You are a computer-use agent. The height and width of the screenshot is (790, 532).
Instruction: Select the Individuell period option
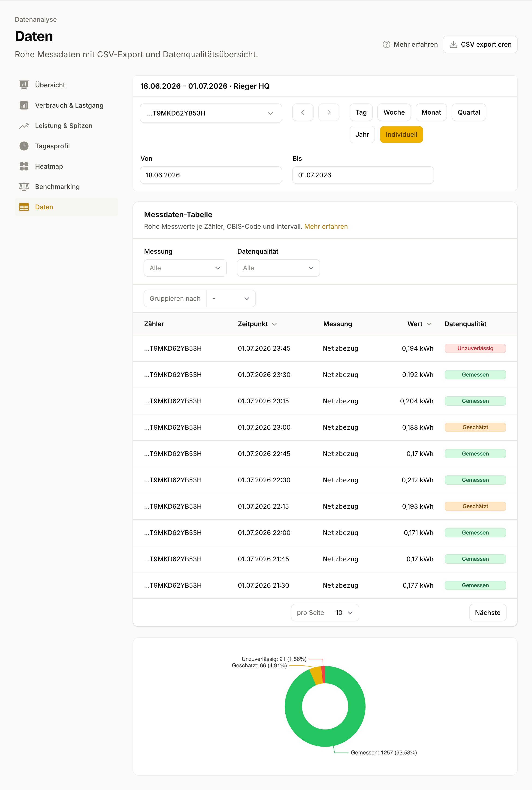[x=401, y=134]
